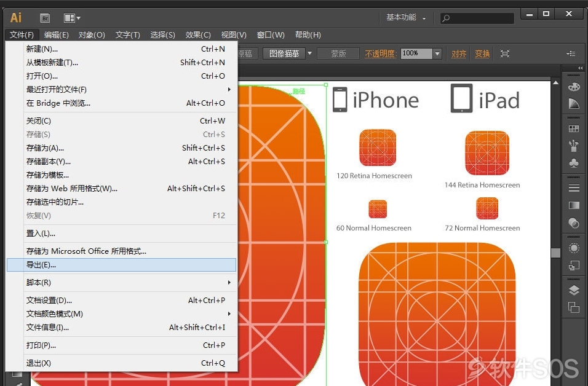This screenshot has height=386, width=588.
Task: Open the 窗口(W) menu
Action: [x=271, y=35]
